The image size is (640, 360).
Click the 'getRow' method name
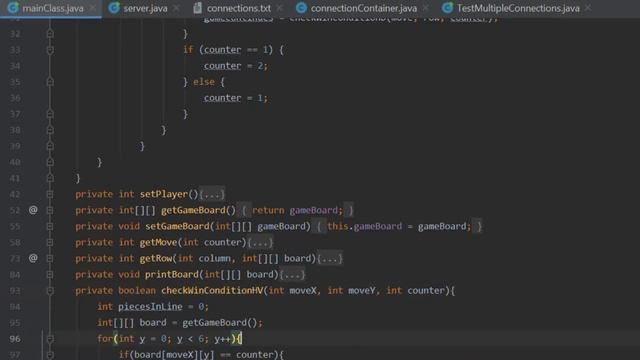[156, 258]
